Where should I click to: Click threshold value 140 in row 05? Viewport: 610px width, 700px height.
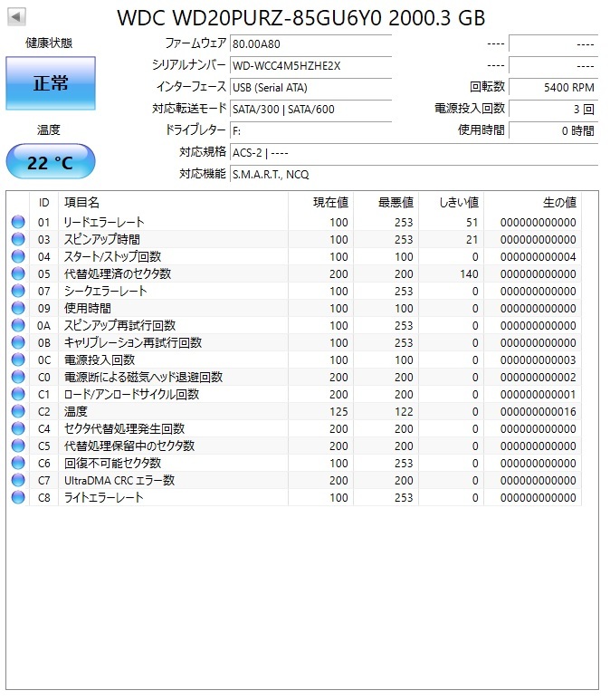(x=469, y=274)
